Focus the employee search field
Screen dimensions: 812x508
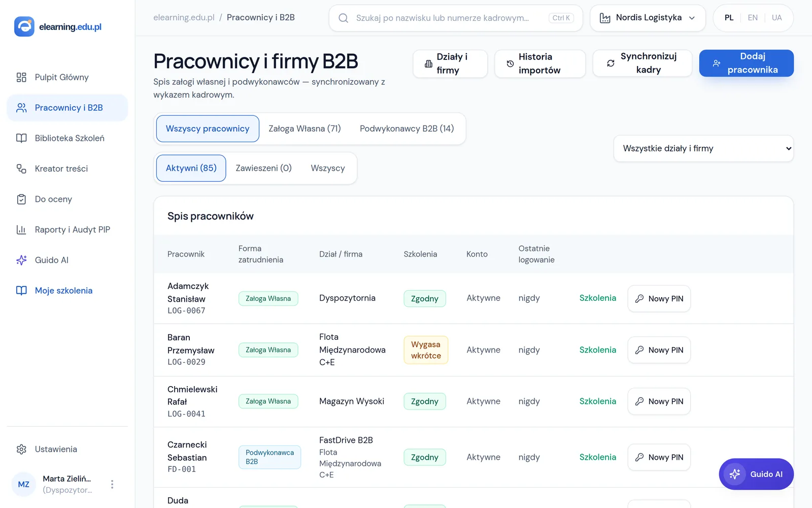[456, 18]
